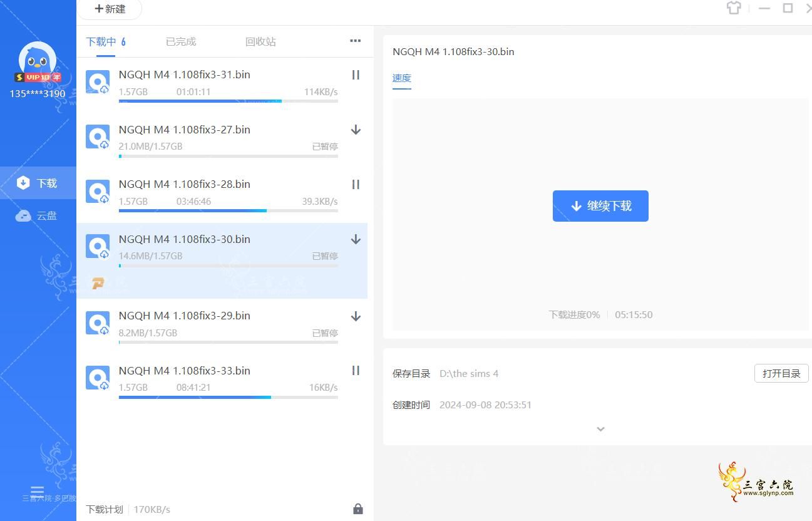This screenshot has width=812, height=521.
Task: Select the NGQH M4 1.108fix3-29.bin file name
Action: tap(184, 316)
